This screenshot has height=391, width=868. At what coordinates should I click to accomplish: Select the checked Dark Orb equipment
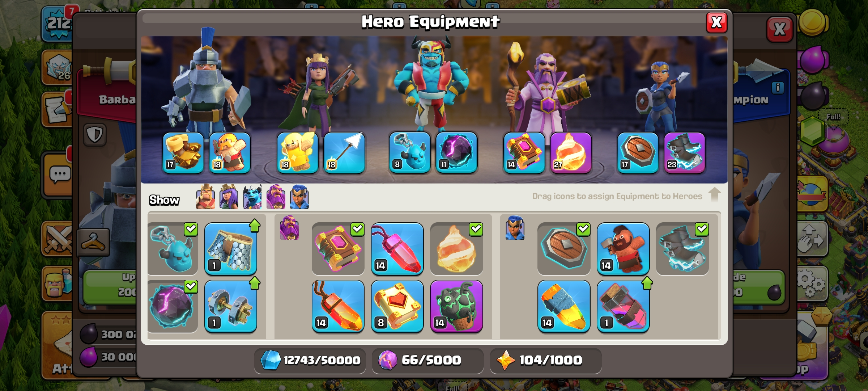pos(173,306)
